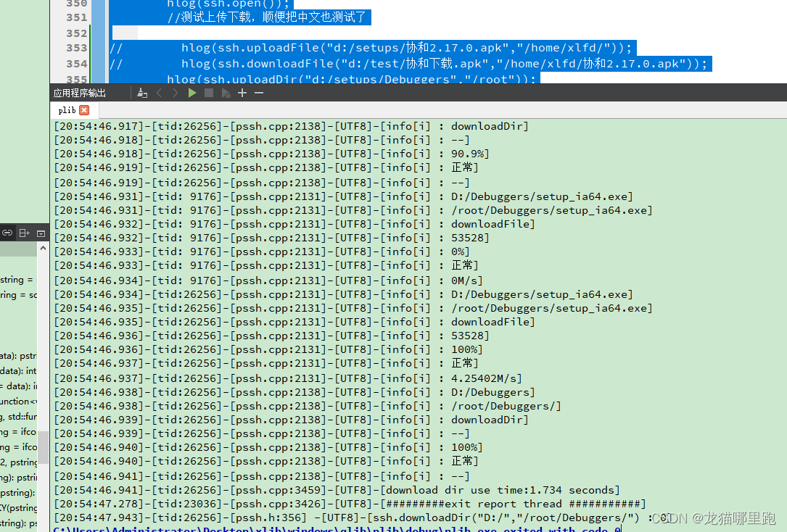
Task: Go to previous item with the left chevron
Action: (x=159, y=93)
